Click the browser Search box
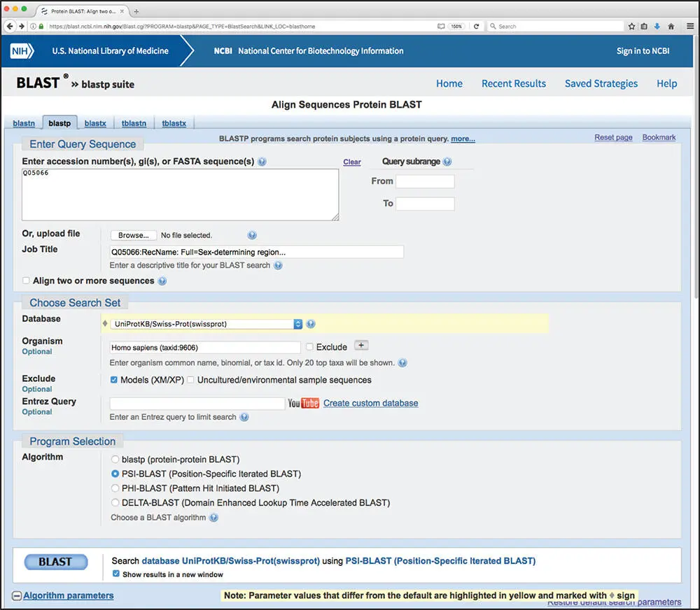This screenshot has width=700, height=610. pyautogui.click(x=555, y=27)
